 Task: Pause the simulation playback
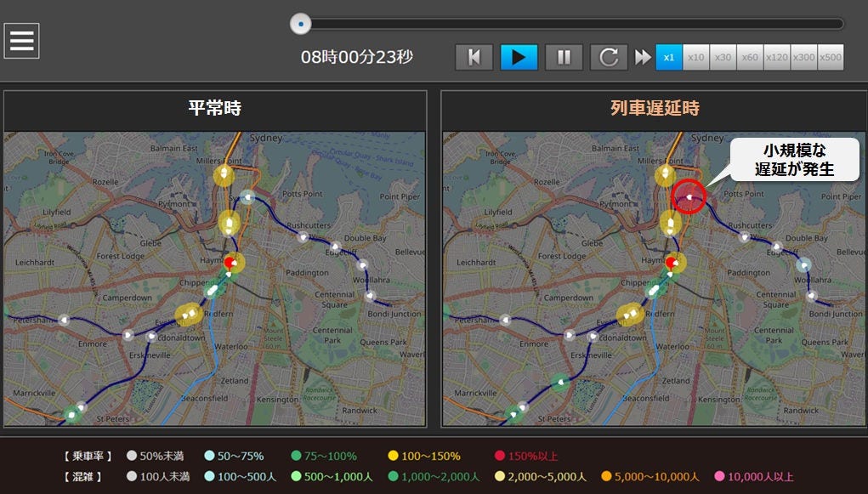pos(564,57)
